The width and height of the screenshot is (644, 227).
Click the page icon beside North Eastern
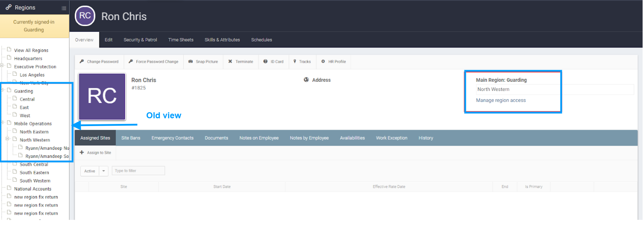click(x=15, y=131)
